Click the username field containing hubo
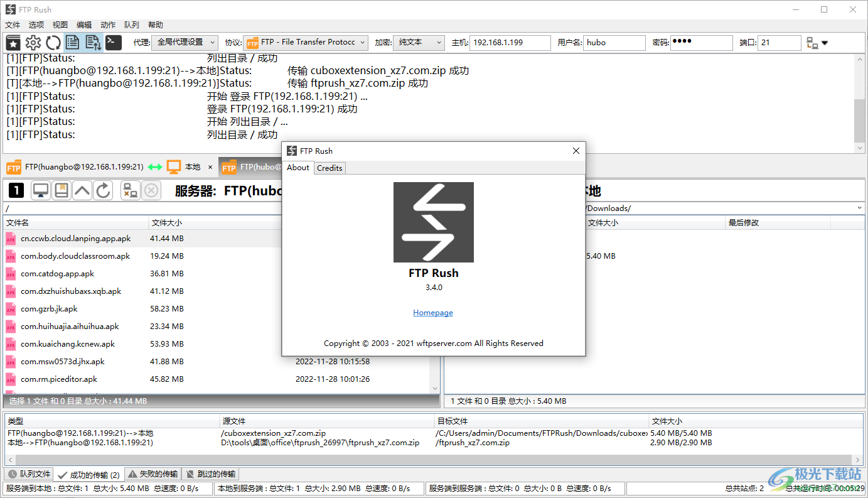 coord(614,43)
